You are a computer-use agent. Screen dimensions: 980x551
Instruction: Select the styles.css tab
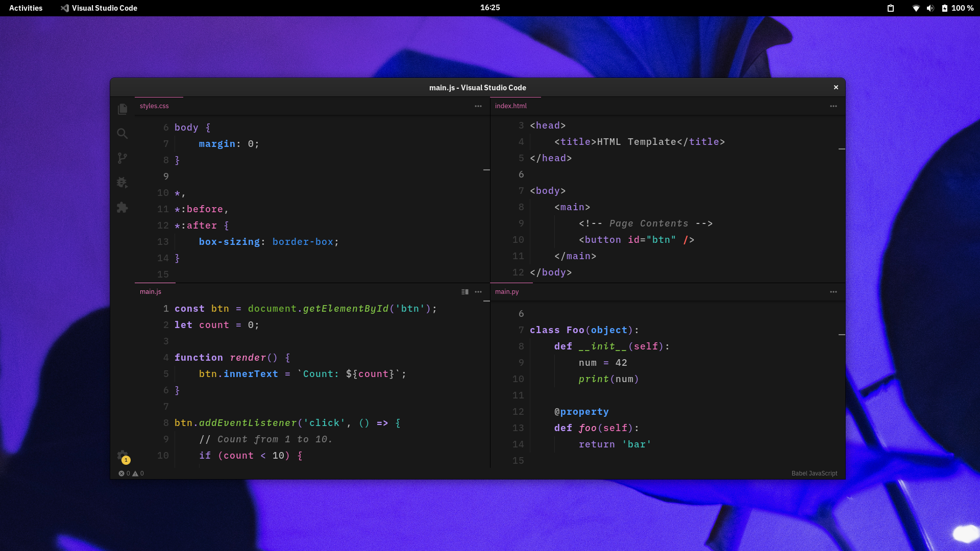click(x=154, y=106)
